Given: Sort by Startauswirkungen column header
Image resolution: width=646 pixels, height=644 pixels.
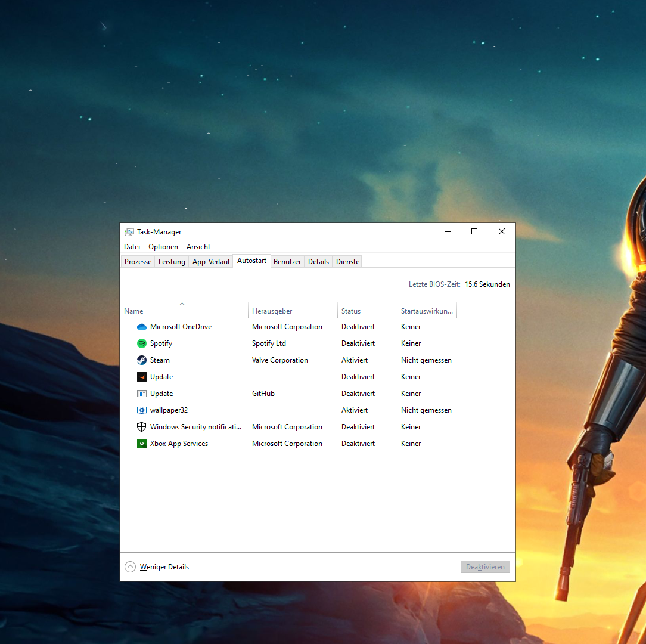Looking at the screenshot, I should click(x=427, y=311).
